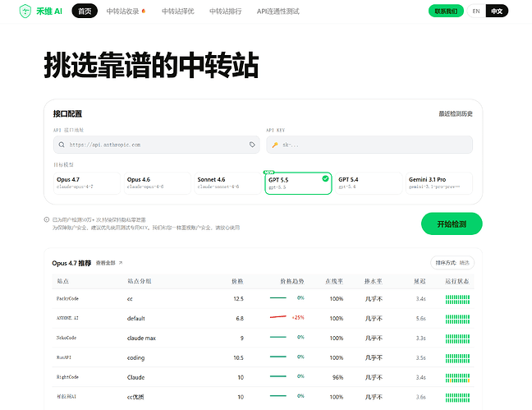Click the 查看全部 link
Image resolution: width=532 pixels, height=410 pixels.
tap(106, 263)
